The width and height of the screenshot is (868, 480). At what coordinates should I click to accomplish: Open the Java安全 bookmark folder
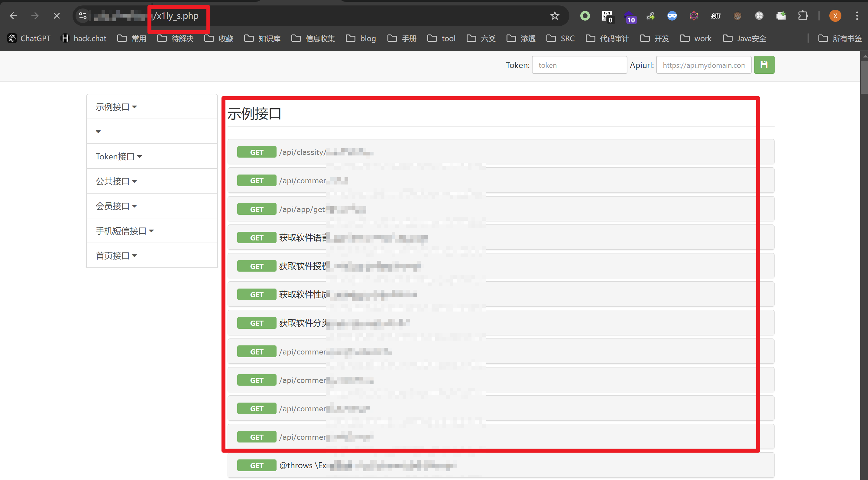coord(745,38)
